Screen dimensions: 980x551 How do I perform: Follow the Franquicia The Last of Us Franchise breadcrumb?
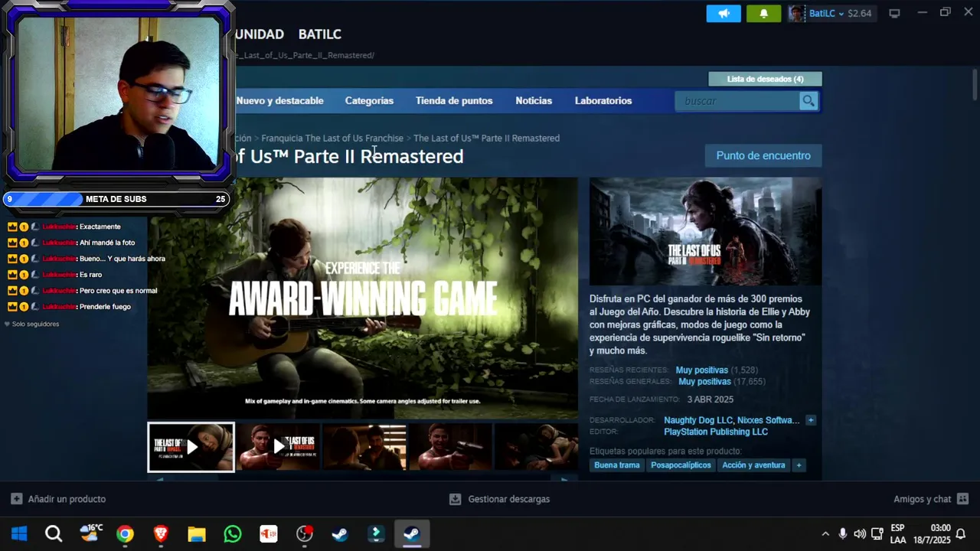pyautogui.click(x=332, y=139)
